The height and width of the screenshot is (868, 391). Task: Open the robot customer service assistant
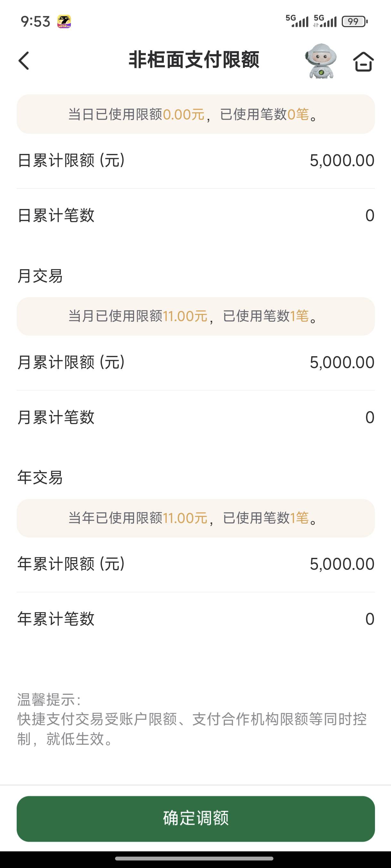coord(320,61)
